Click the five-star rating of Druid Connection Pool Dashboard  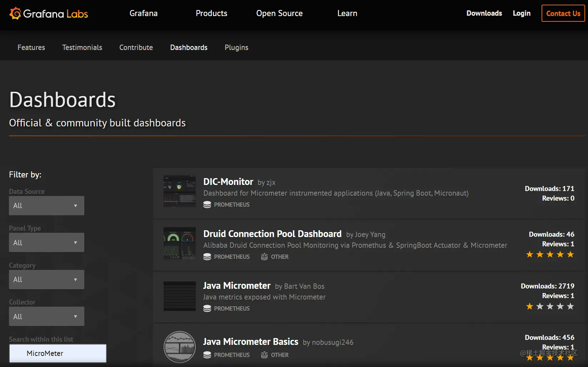click(x=550, y=255)
